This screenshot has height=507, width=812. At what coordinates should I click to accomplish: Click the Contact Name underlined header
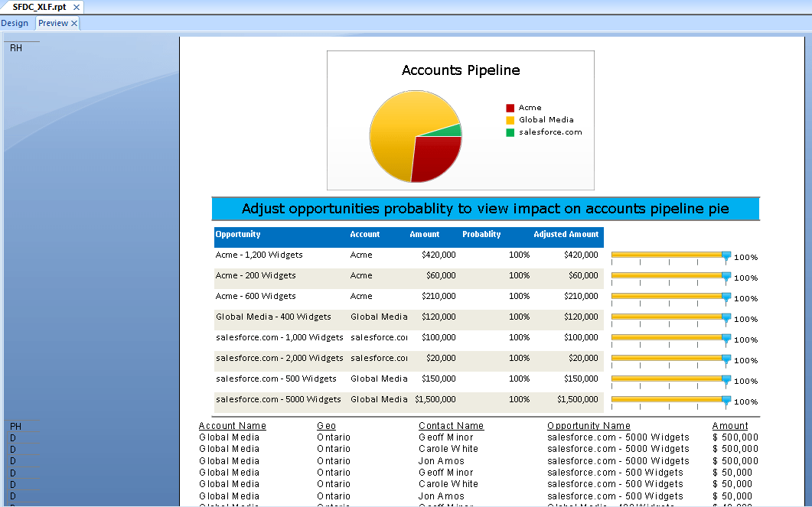(451, 426)
